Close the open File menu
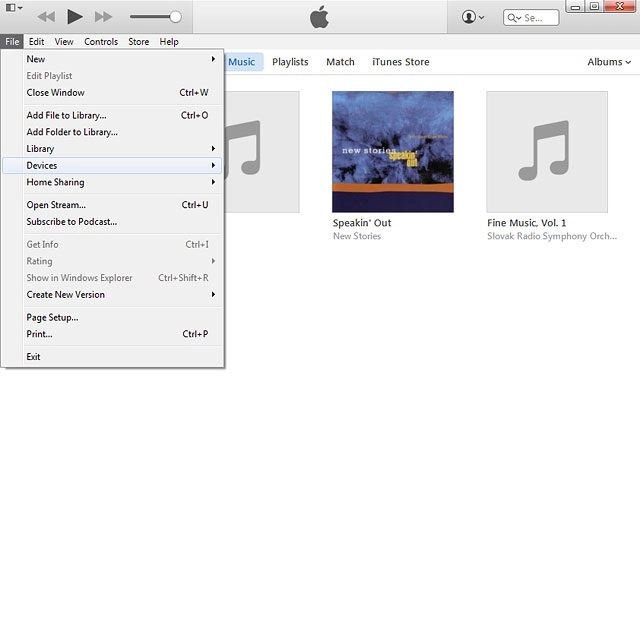 (x=12, y=42)
